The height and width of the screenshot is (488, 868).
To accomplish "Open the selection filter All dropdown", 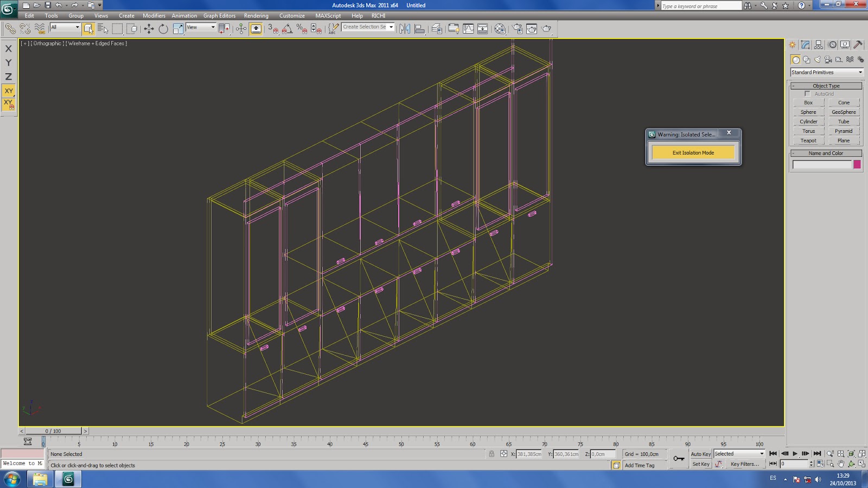I will pos(65,27).
